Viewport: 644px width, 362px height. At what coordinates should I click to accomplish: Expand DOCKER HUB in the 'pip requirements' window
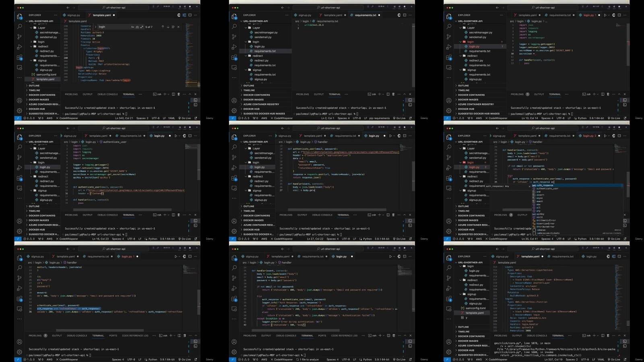[251, 109]
